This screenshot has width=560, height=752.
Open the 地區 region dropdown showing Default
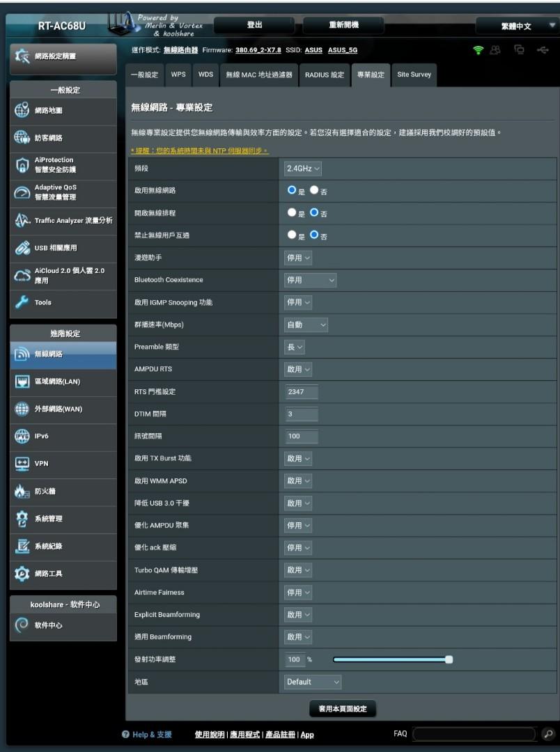312,682
